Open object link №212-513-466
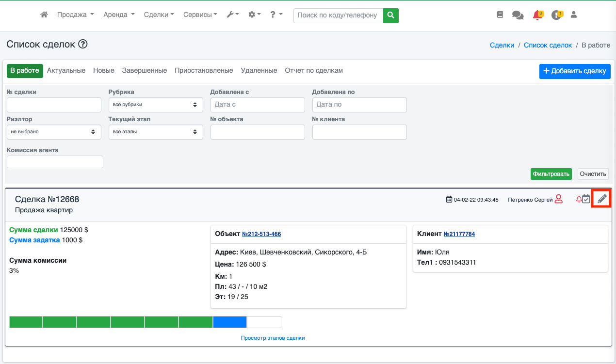This screenshot has height=364, width=616. click(x=261, y=234)
